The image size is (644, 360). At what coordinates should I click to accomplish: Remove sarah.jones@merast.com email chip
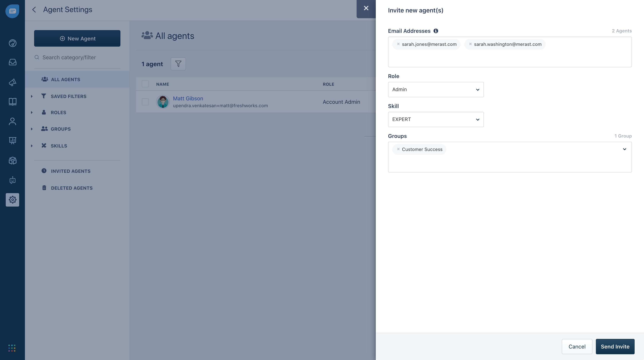click(x=398, y=44)
